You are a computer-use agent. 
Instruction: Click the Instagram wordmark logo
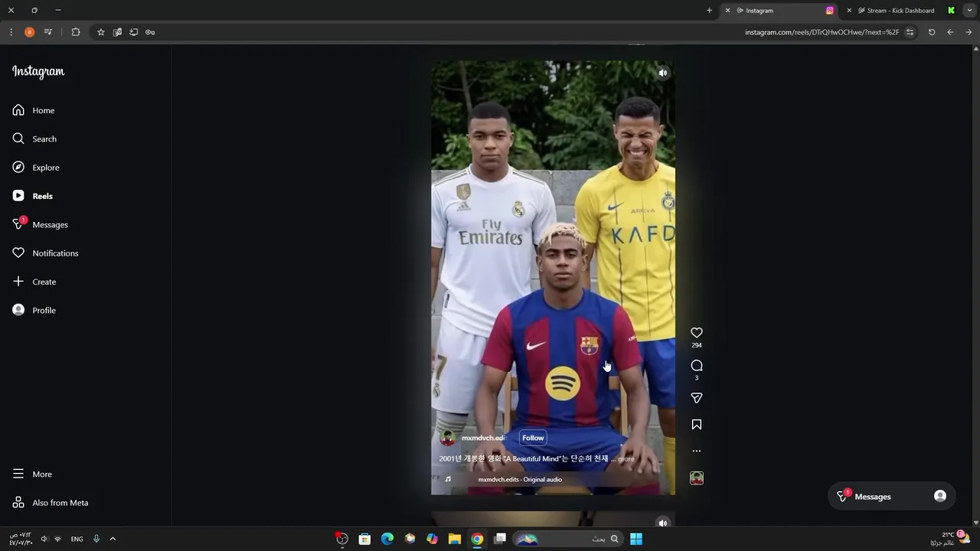(x=38, y=71)
